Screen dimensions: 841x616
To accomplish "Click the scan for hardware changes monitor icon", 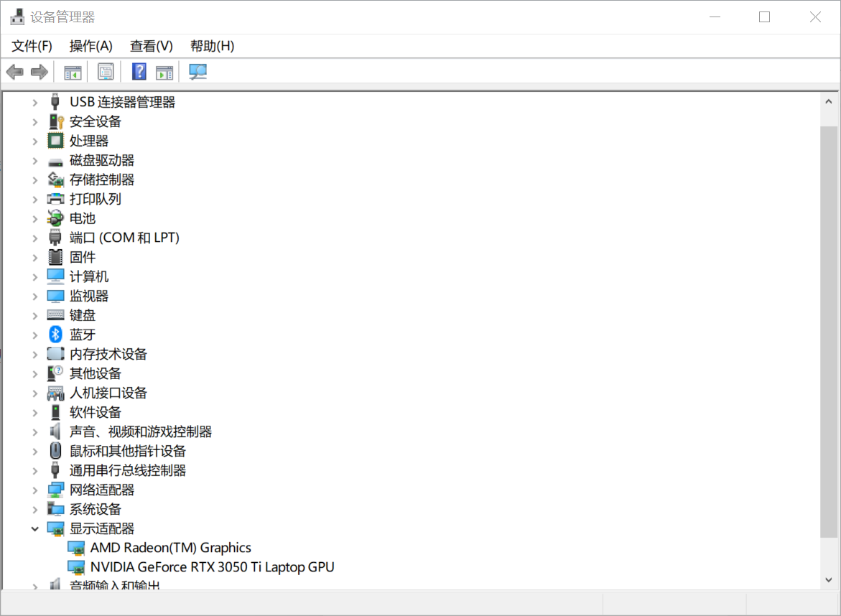I will [198, 71].
